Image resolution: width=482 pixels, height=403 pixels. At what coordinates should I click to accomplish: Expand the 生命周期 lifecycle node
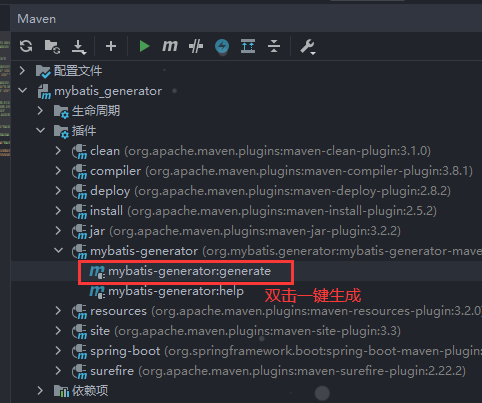click(40, 111)
